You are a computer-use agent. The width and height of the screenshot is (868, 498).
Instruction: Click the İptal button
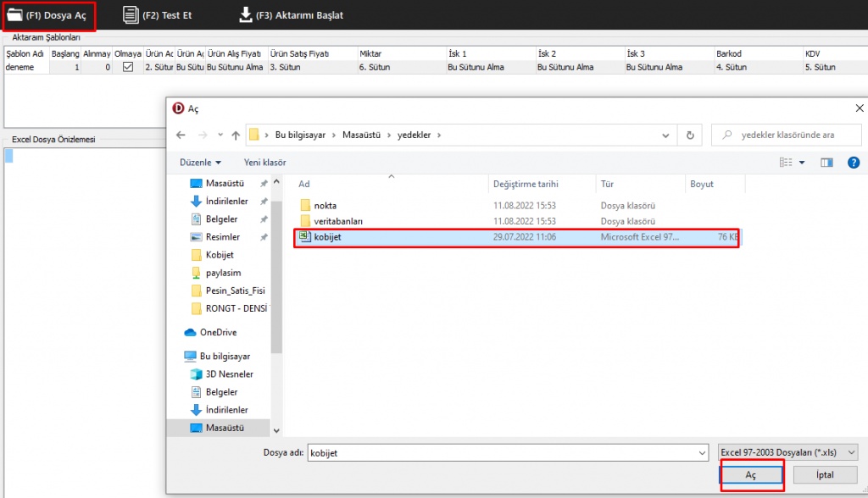[825, 475]
